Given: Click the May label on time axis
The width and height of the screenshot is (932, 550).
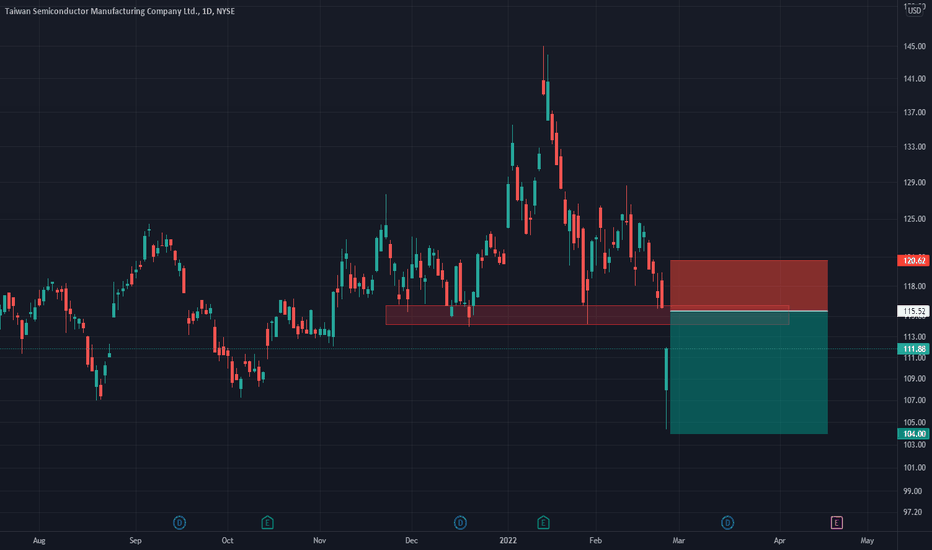Looking at the screenshot, I should coord(867,540).
